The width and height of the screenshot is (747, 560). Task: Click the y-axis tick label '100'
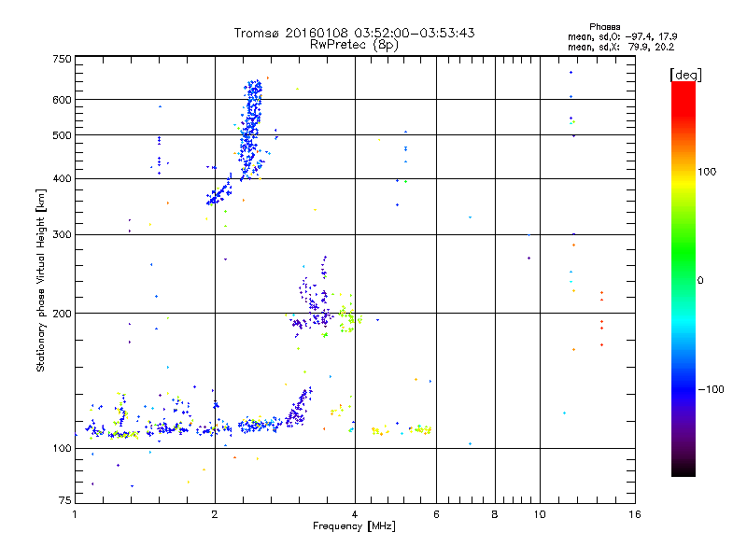tap(62, 449)
